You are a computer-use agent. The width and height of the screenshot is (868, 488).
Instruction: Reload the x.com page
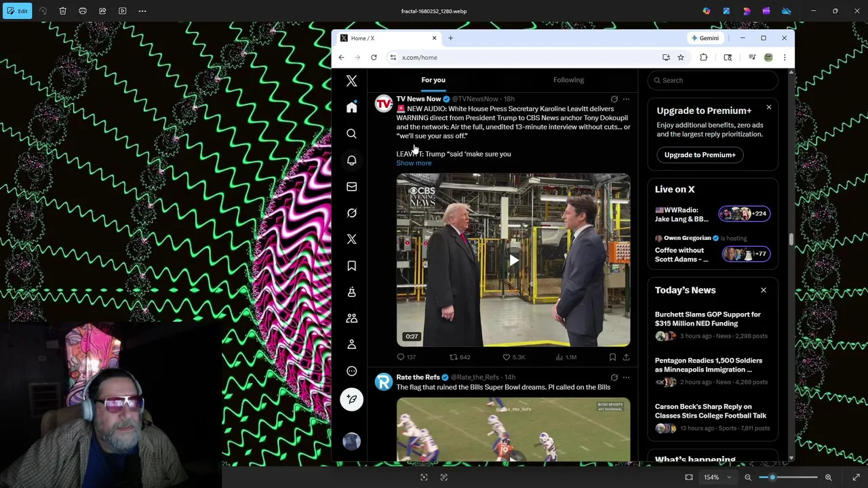374,58
